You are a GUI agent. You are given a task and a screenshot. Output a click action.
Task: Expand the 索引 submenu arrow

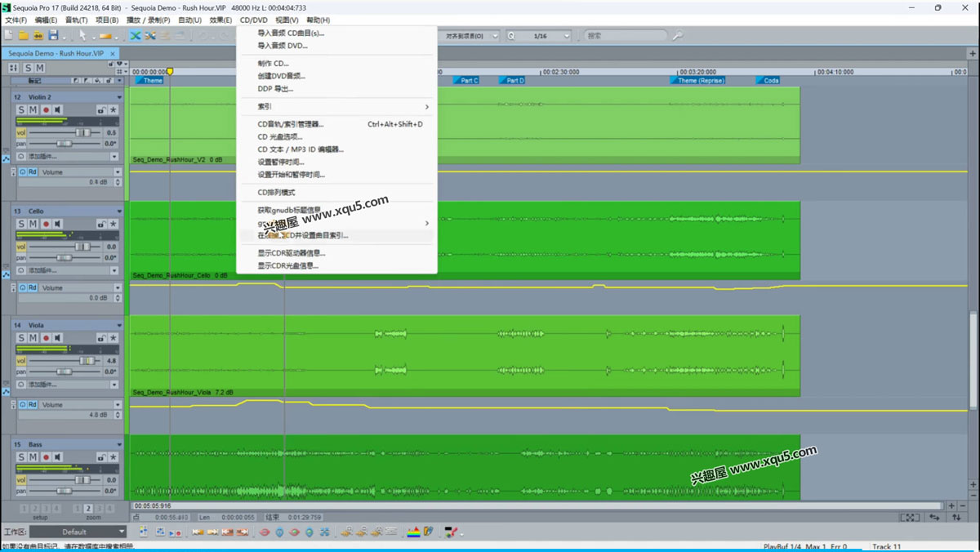(x=426, y=107)
